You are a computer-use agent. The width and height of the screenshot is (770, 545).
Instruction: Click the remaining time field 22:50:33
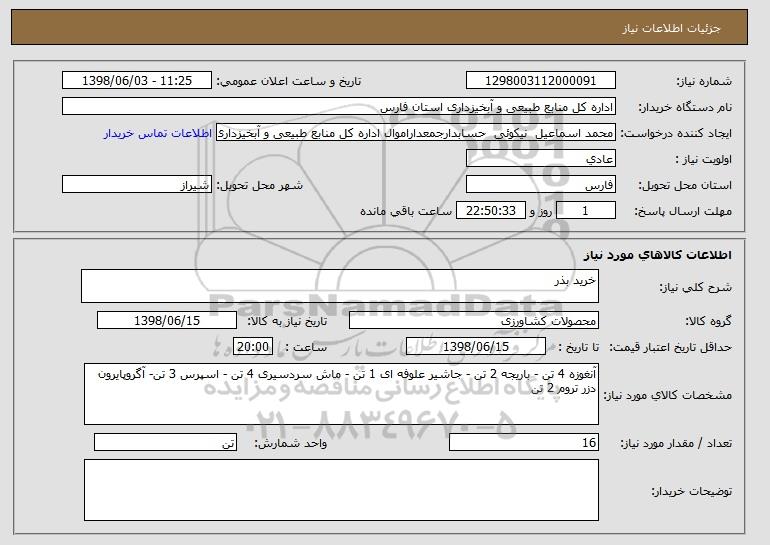pos(491,211)
